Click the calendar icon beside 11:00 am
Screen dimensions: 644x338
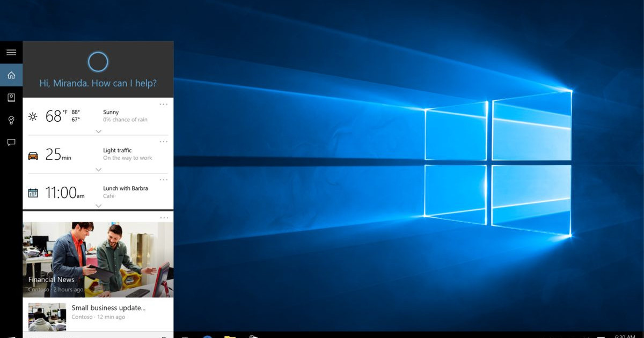pyautogui.click(x=33, y=193)
